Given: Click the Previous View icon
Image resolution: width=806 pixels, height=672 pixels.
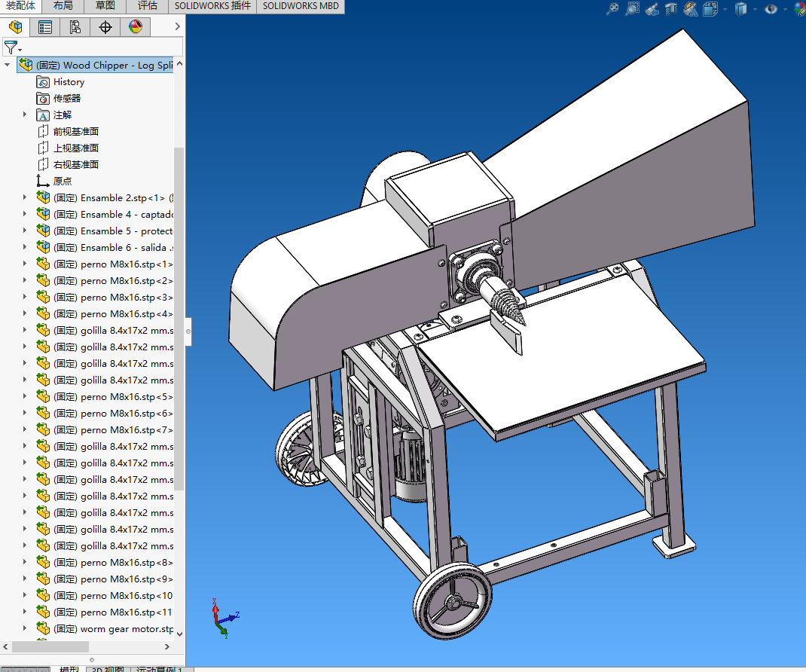Looking at the screenshot, I should [x=652, y=9].
